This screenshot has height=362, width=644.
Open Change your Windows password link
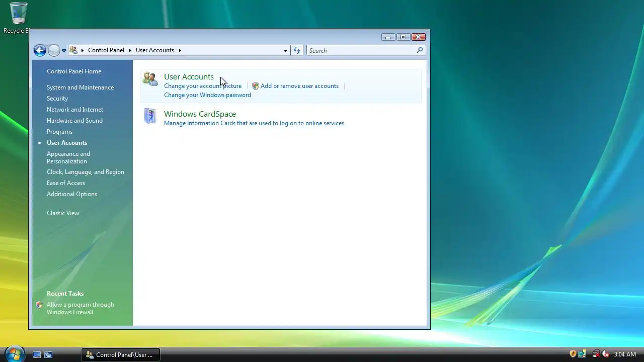[x=207, y=95]
